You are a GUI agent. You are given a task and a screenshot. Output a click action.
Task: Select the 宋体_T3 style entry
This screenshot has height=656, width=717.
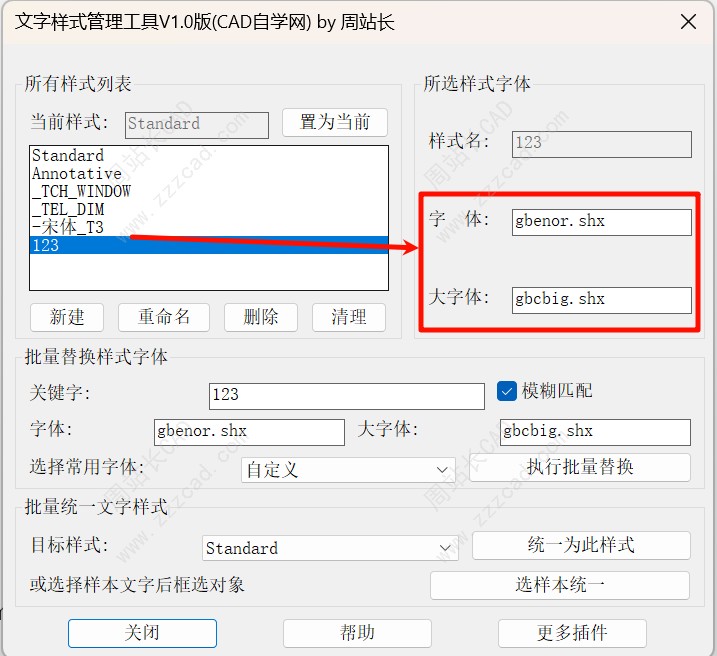coord(68,227)
